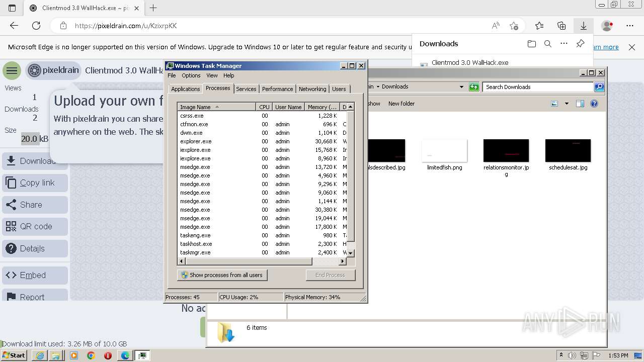Select dwm.exe process row
This screenshot has width=644, height=362.
(262, 133)
